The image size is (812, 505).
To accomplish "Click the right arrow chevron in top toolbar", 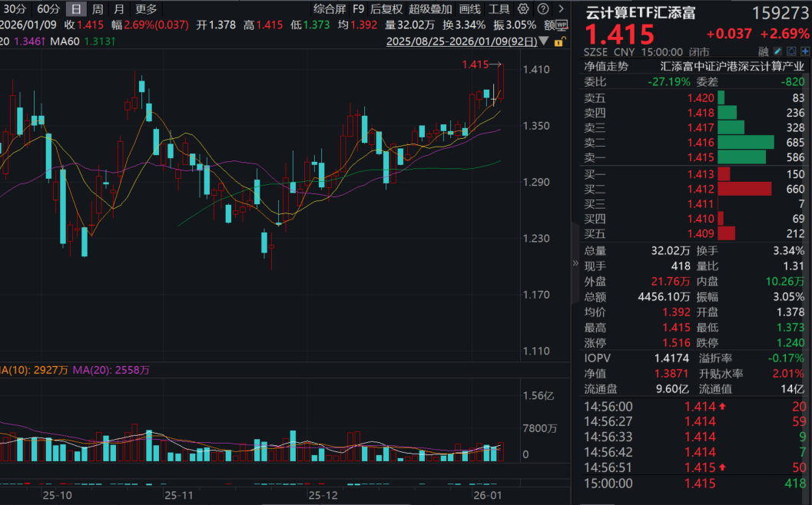I will tap(561, 10).
